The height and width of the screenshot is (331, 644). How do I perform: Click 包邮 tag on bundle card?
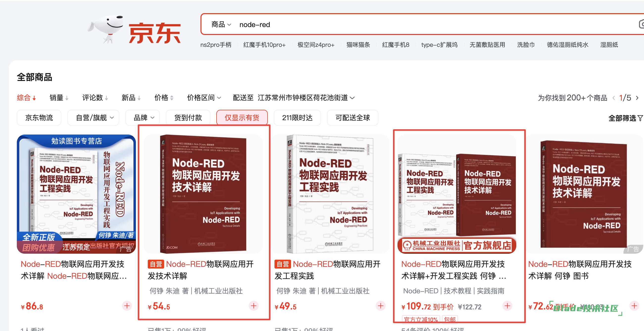tap(450, 320)
